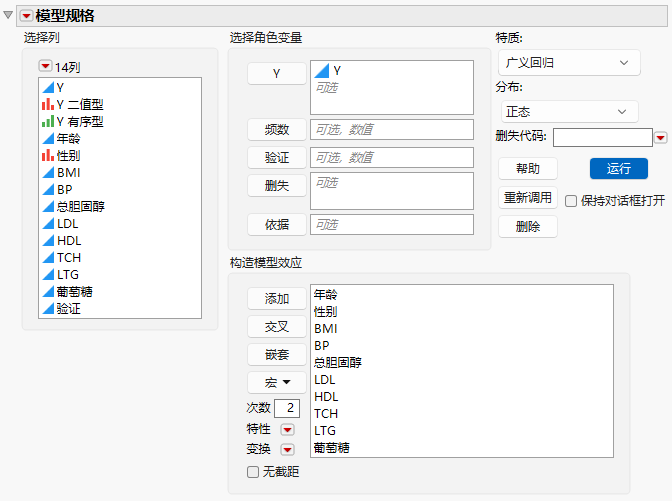Click the 删除 remove button

[x=528, y=226]
